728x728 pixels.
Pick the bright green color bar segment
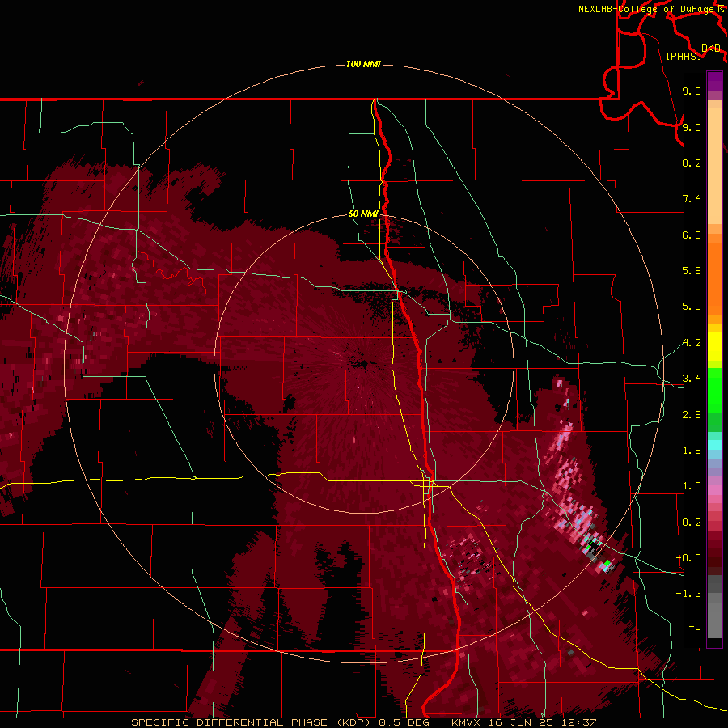714,390
